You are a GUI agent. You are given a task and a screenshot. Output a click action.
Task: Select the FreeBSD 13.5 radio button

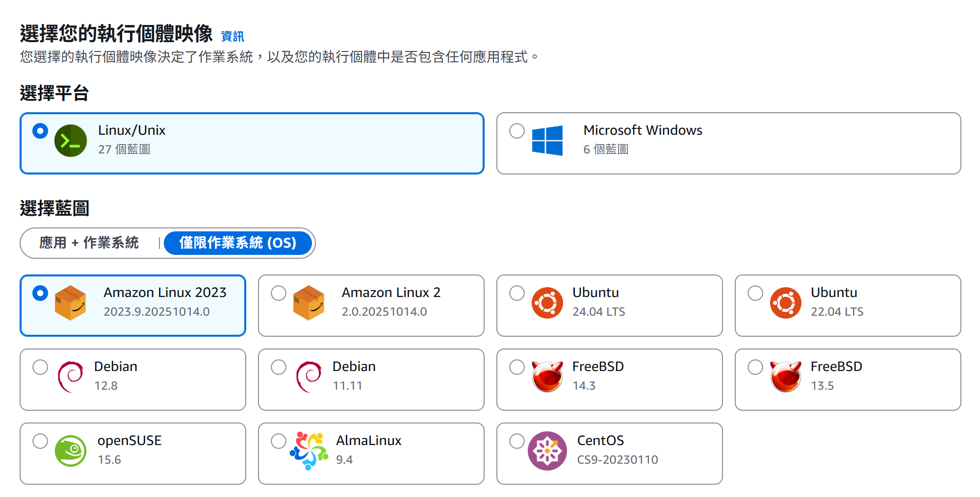[755, 367]
